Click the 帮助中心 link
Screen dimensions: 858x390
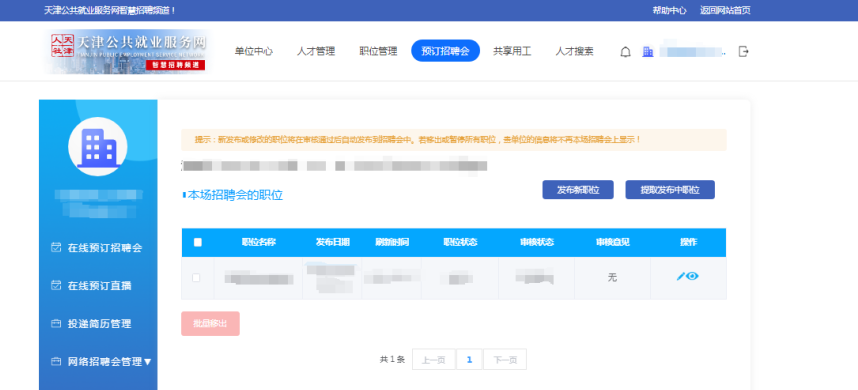669,10
